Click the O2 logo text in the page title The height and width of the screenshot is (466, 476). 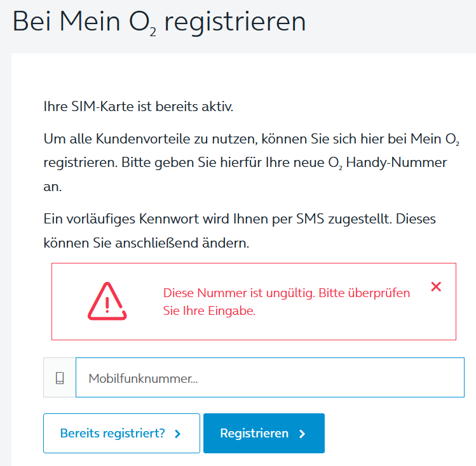[x=142, y=23]
